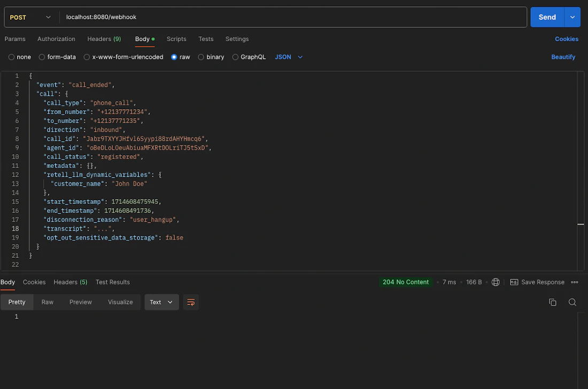Switch to the Tests tab
The height and width of the screenshot is (389, 588).
(206, 39)
